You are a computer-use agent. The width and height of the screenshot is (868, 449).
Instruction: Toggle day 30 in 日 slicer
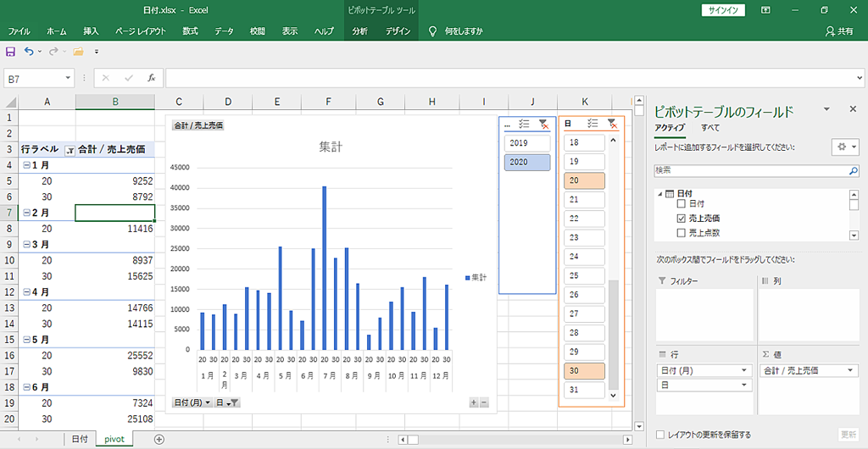(x=584, y=371)
